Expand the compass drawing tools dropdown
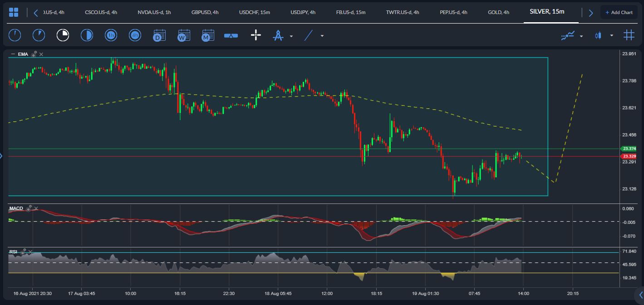This screenshot has width=644, height=305. [291, 36]
